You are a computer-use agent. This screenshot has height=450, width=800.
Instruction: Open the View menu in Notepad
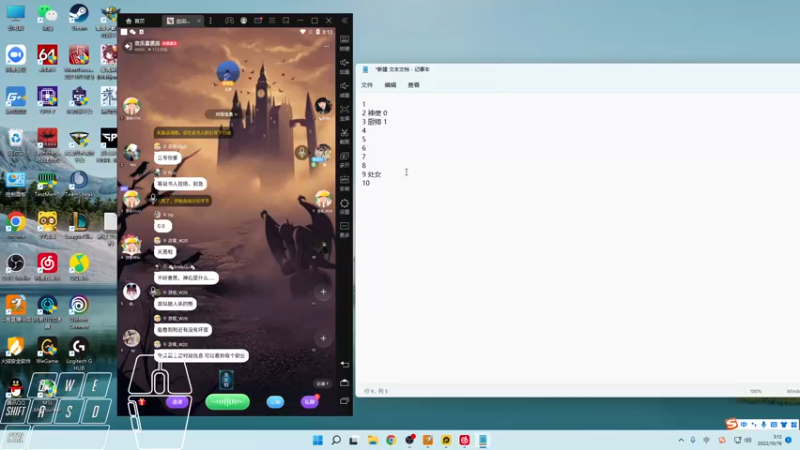[x=414, y=85]
